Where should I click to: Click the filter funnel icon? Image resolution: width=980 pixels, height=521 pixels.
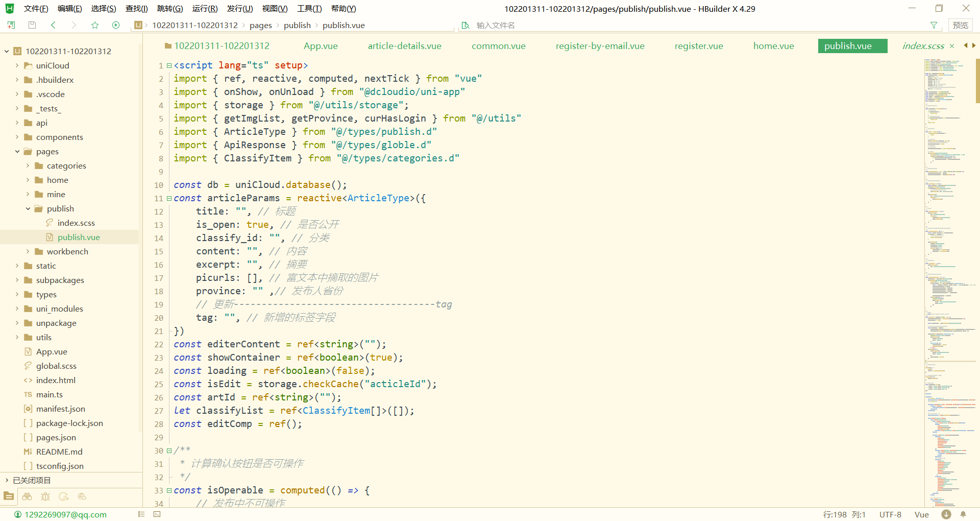934,25
